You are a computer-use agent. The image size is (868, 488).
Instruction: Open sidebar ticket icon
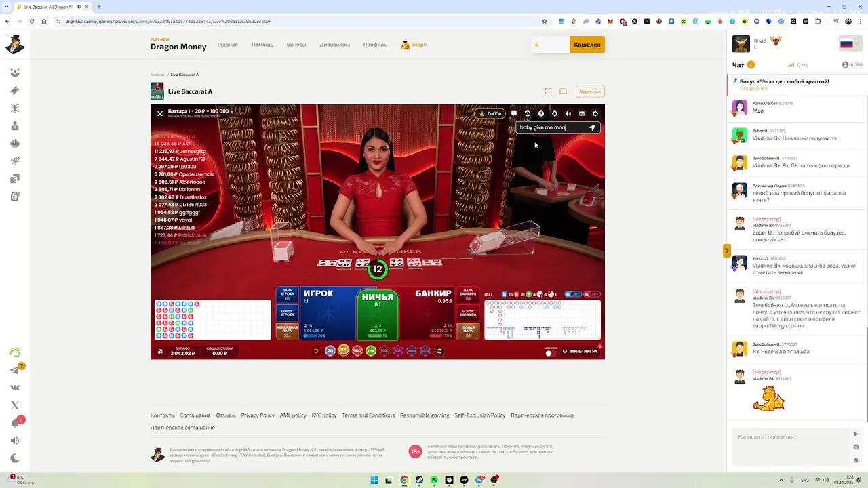click(15, 90)
